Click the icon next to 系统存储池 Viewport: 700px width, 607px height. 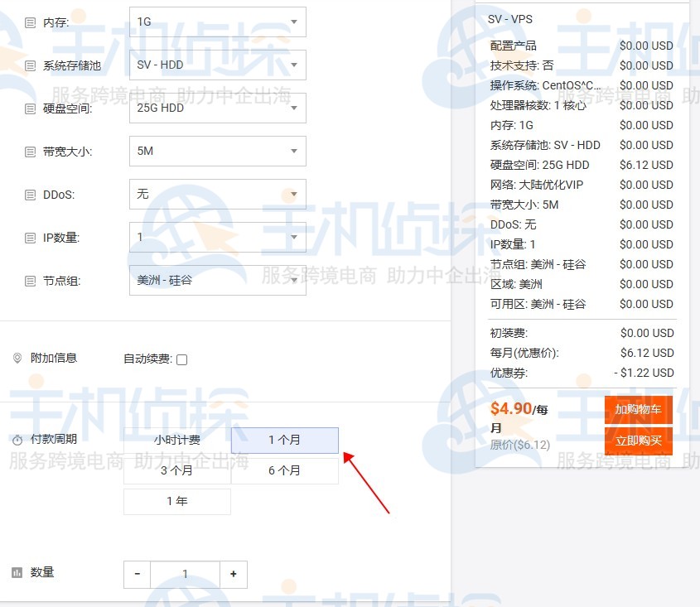[31, 65]
